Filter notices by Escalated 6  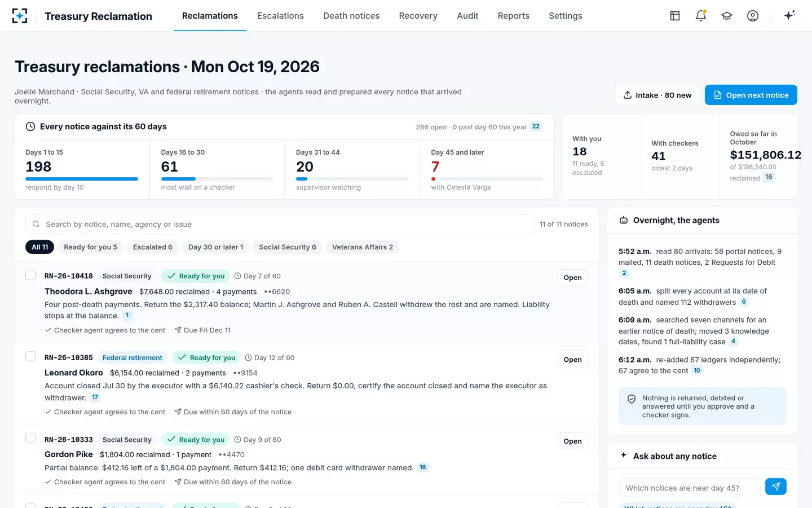tap(153, 247)
